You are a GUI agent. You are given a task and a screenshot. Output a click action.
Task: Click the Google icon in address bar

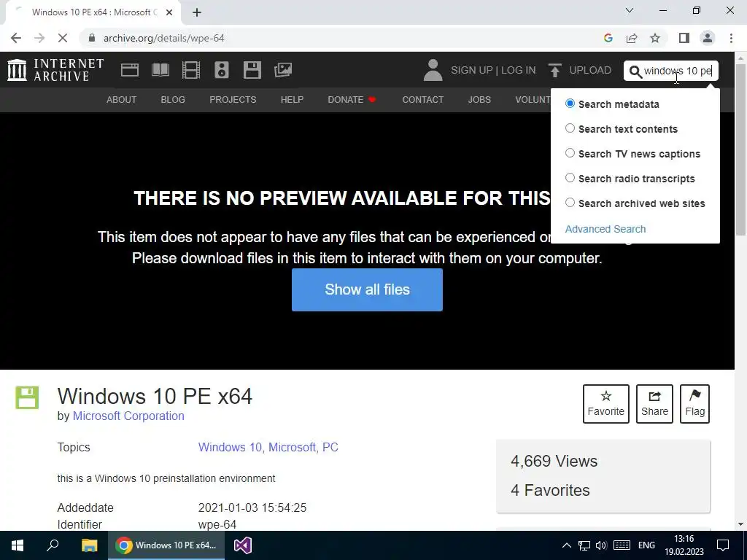(608, 38)
